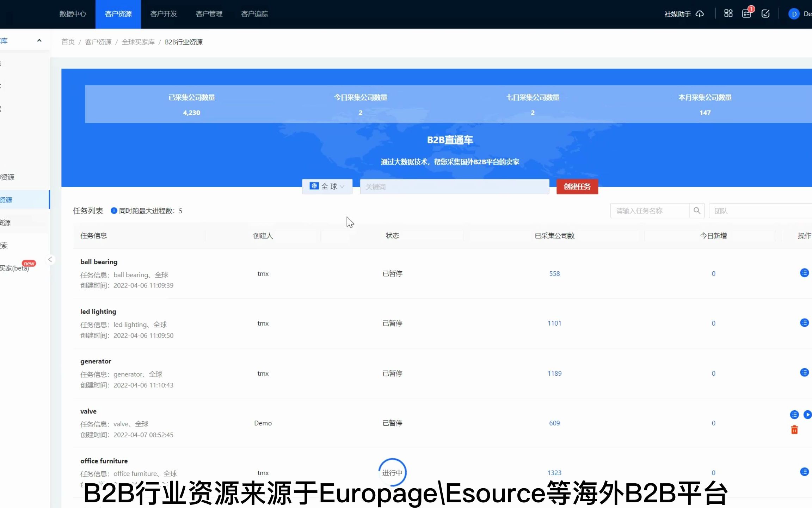Switch to 客户资源 tab
The width and height of the screenshot is (812, 508).
(118, 14)
